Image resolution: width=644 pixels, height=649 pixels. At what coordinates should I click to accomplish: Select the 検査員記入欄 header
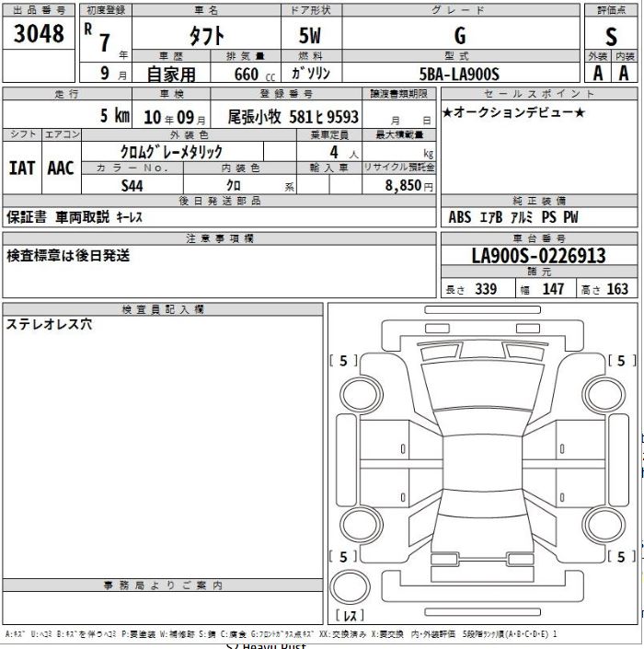(163, 309)
